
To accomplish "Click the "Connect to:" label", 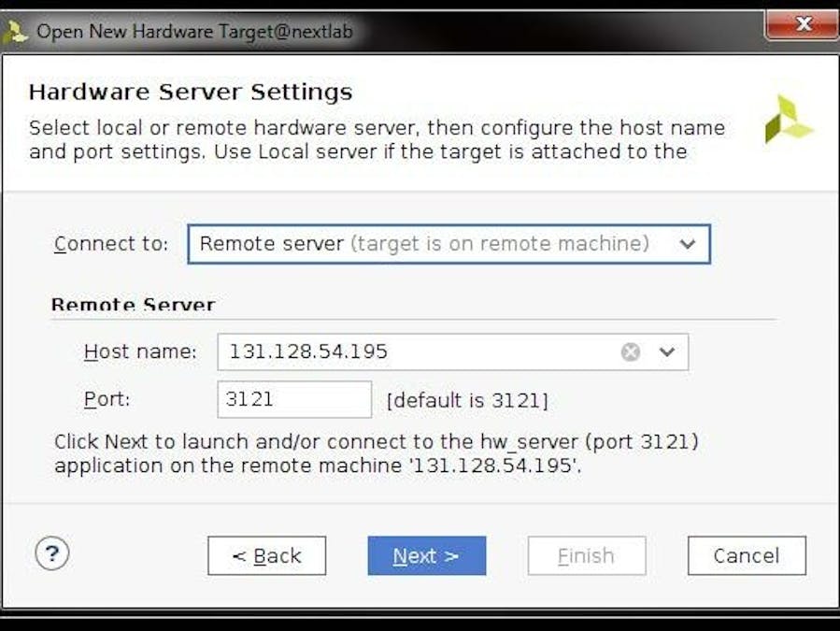I will point(111,244).
